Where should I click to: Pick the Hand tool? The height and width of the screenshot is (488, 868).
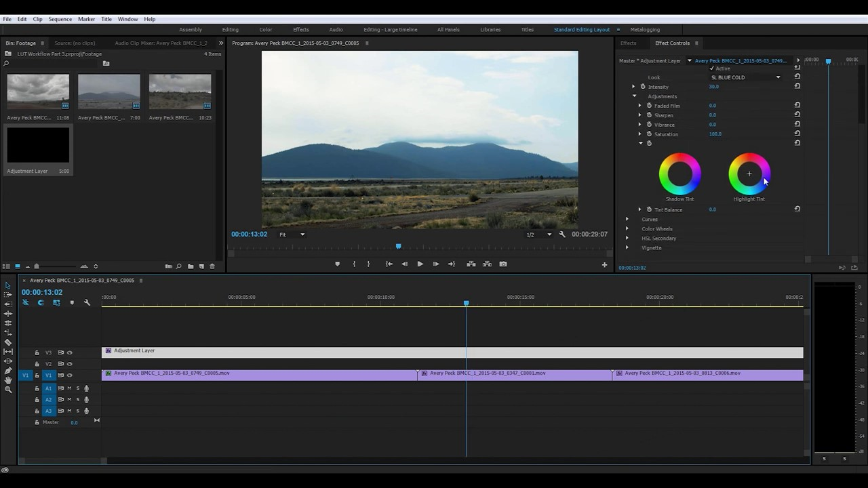click(x=8, y=380)
